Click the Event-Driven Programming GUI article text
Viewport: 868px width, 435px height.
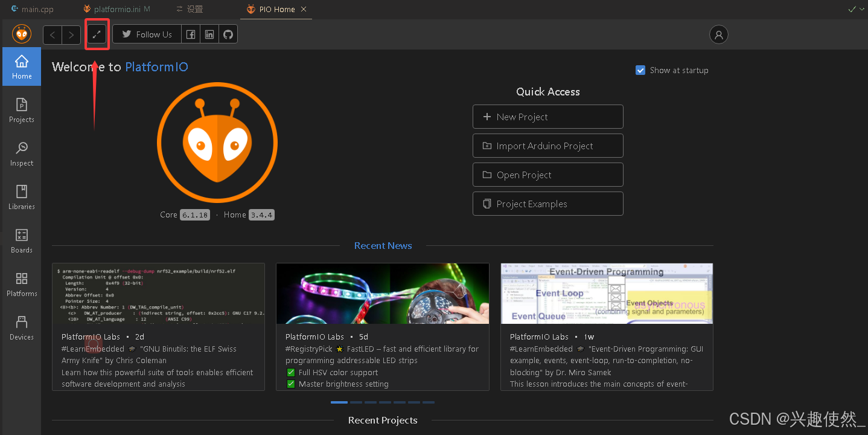(607, 366)
